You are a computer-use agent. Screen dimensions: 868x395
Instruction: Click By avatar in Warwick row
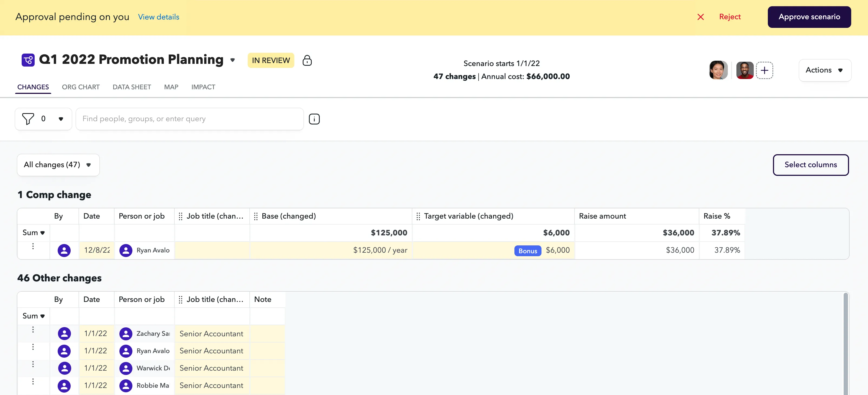pos(64,368)
